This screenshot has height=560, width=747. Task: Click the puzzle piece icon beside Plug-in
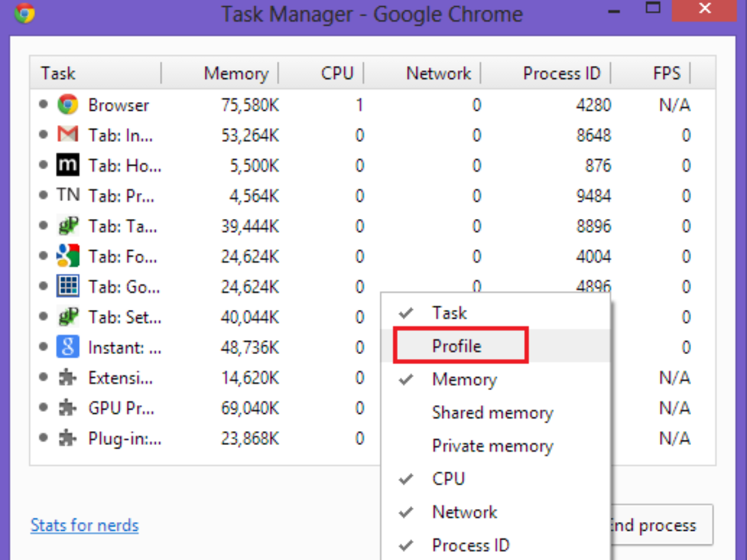tap(67, 439)
